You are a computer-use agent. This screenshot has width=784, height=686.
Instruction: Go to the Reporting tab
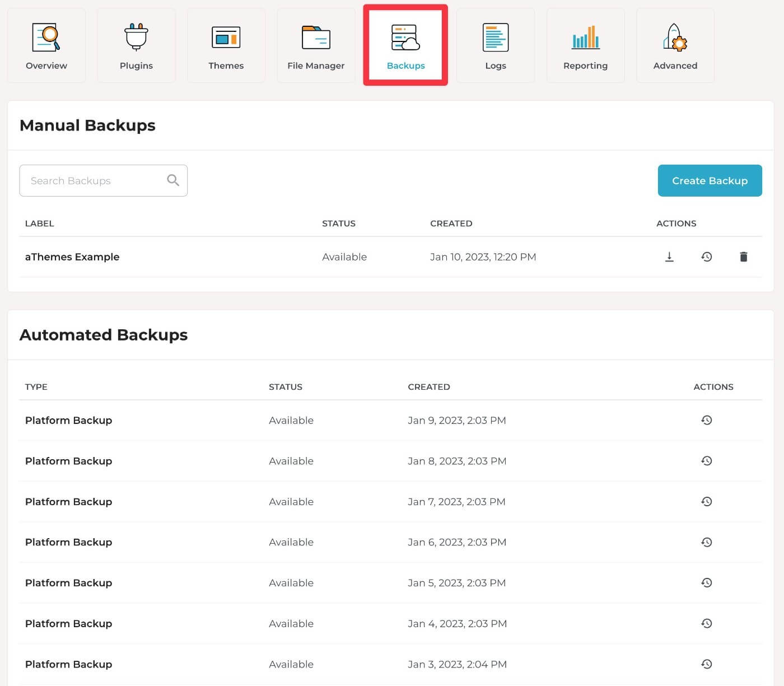(x=585, y=45)
